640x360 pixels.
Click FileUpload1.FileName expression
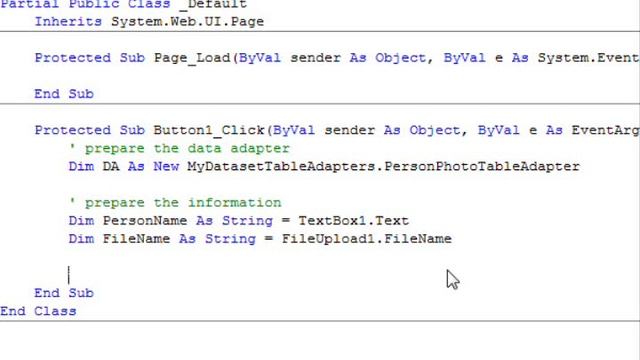[367, 239]
